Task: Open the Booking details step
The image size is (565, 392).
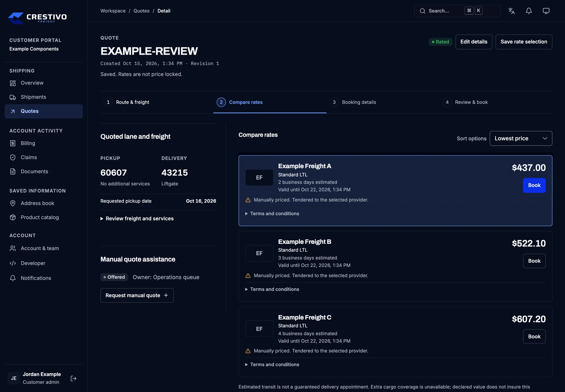Action: pyautogui.click(x=383, y=102)
